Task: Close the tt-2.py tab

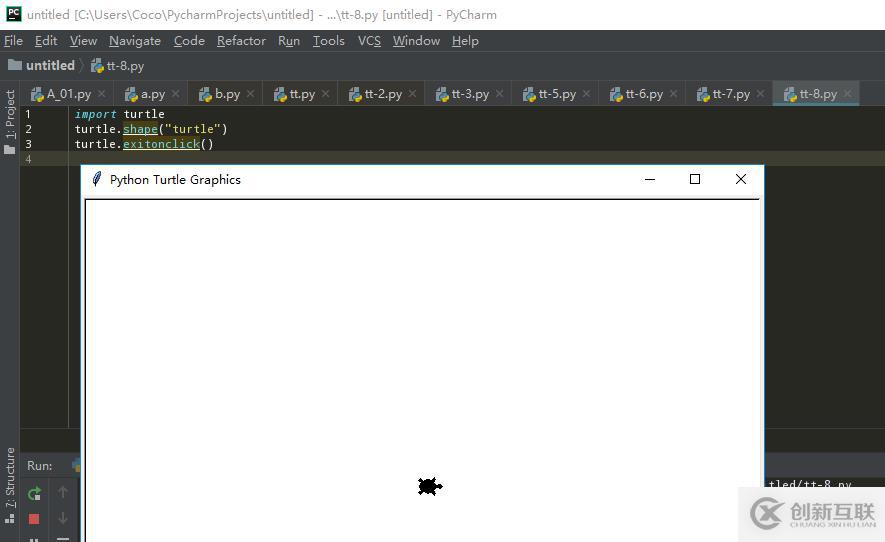Action: 413,94
